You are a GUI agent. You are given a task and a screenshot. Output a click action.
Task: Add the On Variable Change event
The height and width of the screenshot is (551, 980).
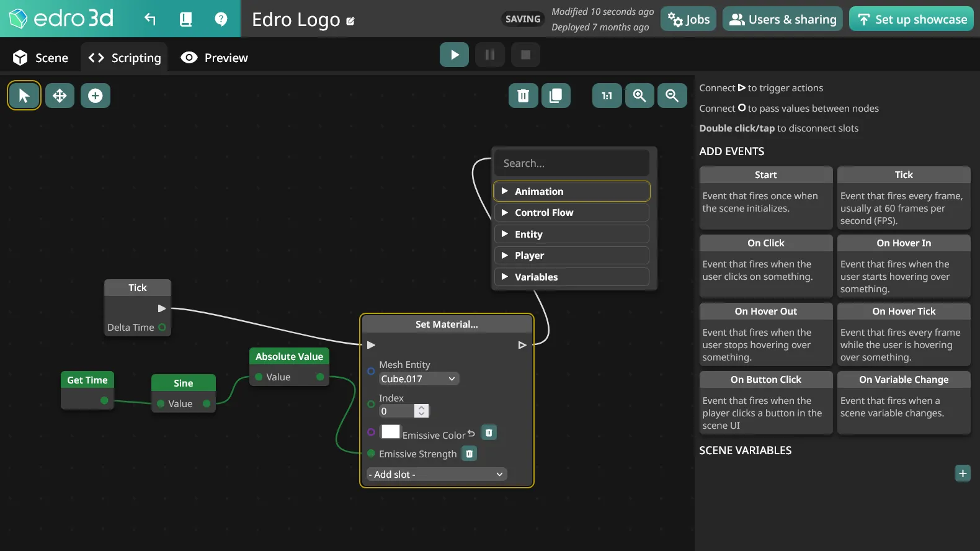pos(904,403)
